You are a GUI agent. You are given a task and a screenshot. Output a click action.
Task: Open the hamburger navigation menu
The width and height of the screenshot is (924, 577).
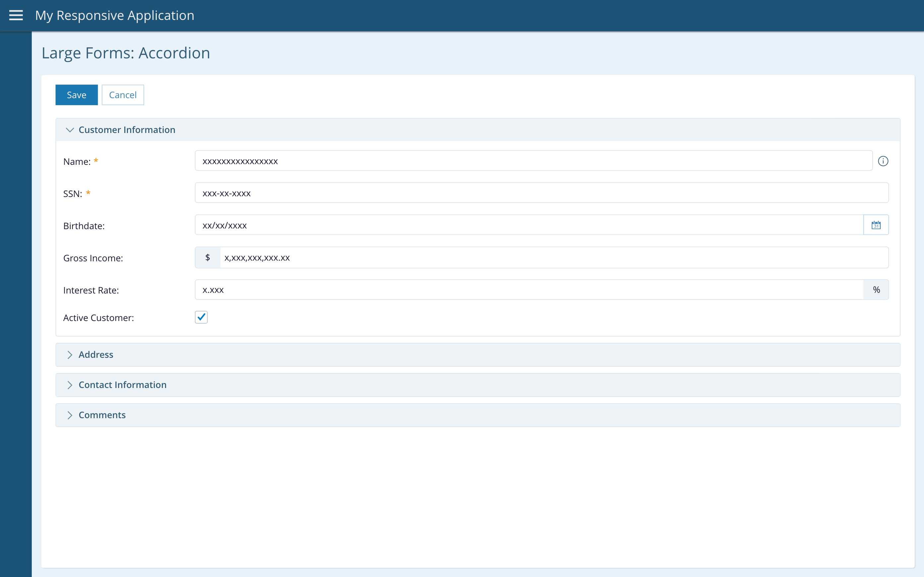[16, 15]
